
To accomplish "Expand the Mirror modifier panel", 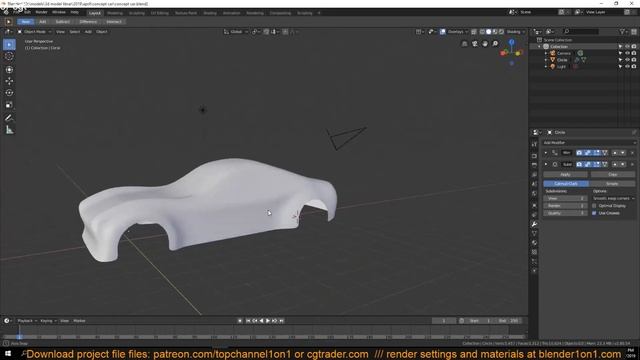I will [x=546, y=153].
